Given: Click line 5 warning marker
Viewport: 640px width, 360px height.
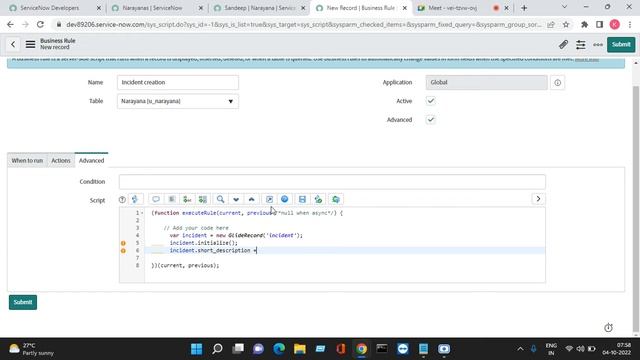Looking at the screenshot, I should coord(123,243).
